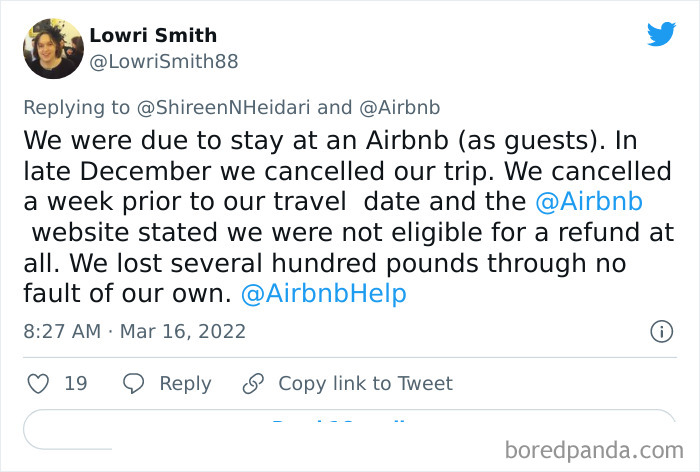This screenshot has width=700, height=472.
Task: Click the chain link icon
Action: [253, 384]
